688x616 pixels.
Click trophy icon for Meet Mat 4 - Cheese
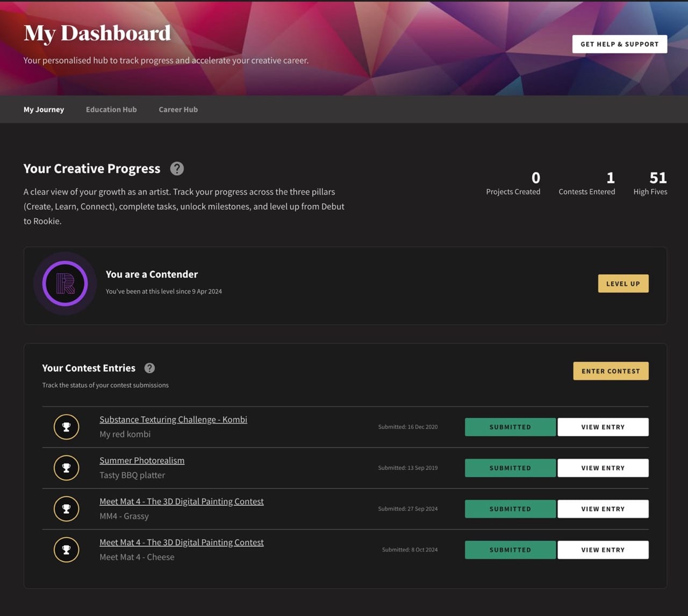click(x=66, y=550)
